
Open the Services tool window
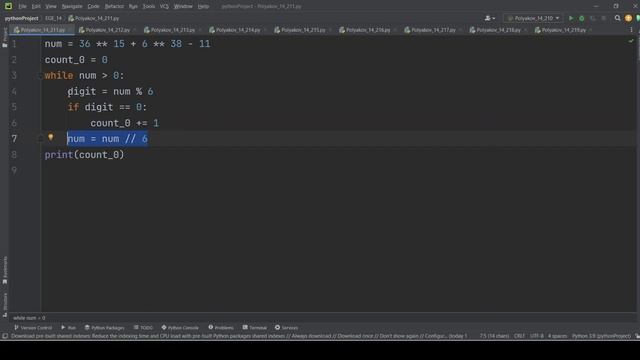click(286, 328)
